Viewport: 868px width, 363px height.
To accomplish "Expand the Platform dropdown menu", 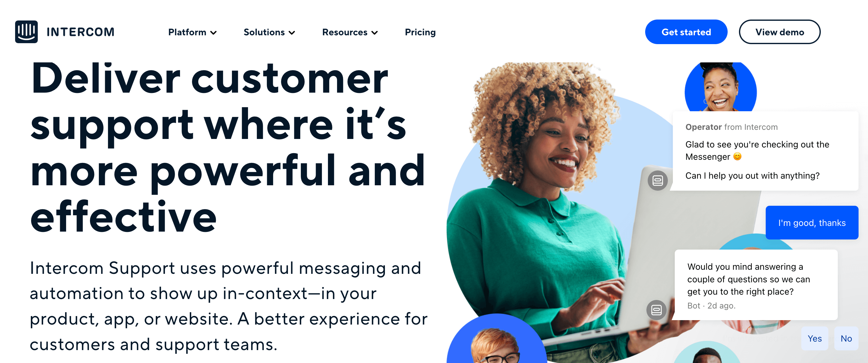I will 192,32.
